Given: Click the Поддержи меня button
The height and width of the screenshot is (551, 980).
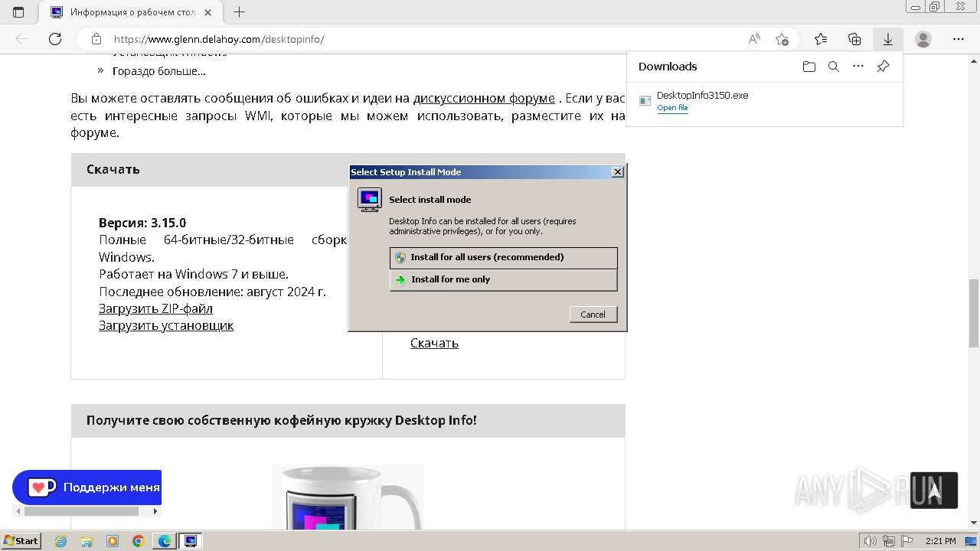Looking at the screenshot, I should pos(87,487).
